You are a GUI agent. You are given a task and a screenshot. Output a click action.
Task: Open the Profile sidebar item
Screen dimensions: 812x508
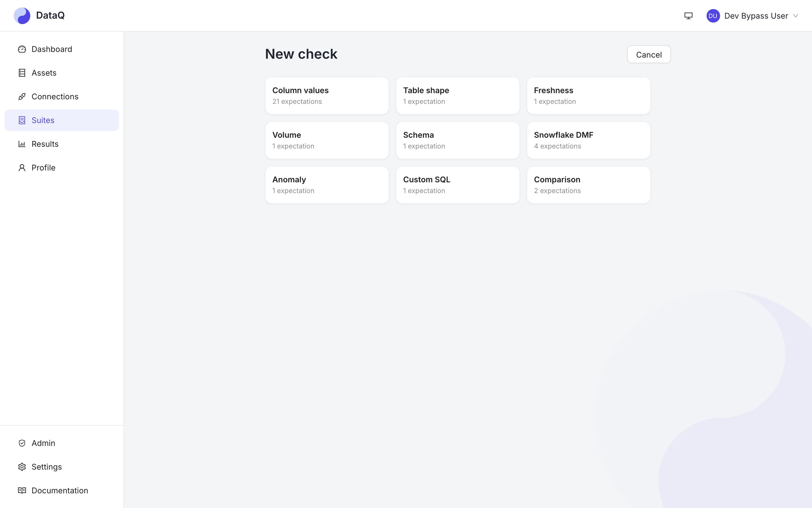click(62, 168)
